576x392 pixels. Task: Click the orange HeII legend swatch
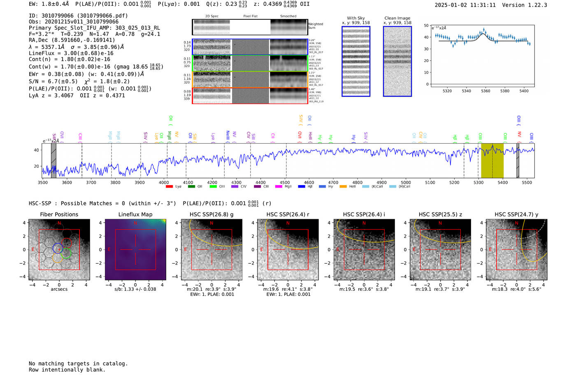click(343, 187)
